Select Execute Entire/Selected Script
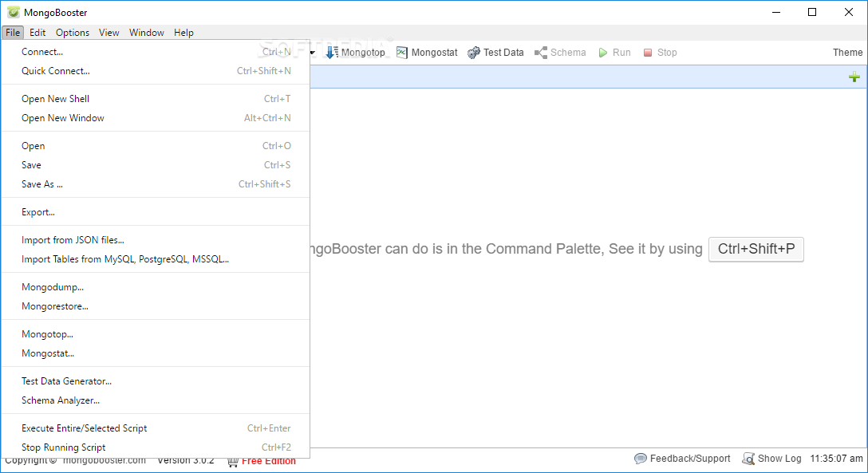The width and height of the screenshot is (868, 473). (156, 428)
